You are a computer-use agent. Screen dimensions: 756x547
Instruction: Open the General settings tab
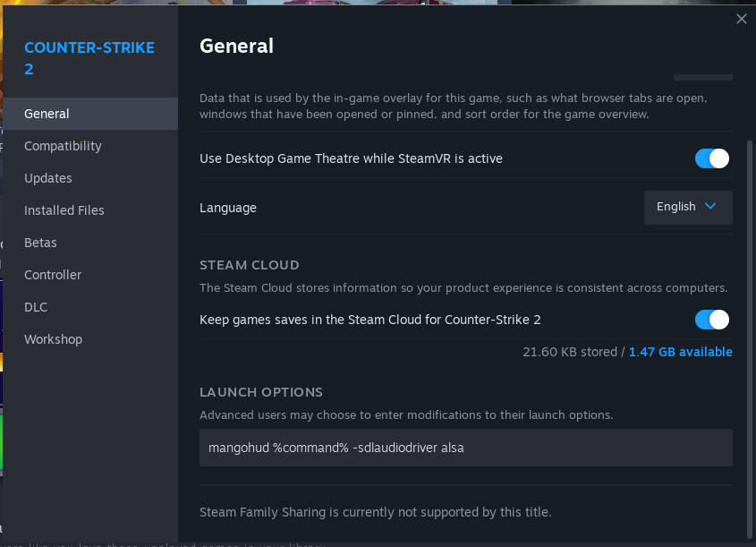90,114
